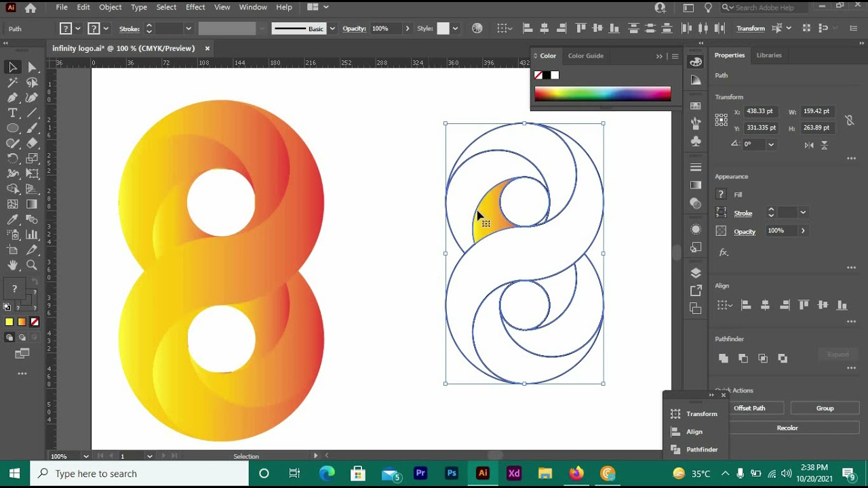Viewport: 868px width, 488px height.
Task: Open the Color panel palette icon
Action: click(x=696, y=62)
